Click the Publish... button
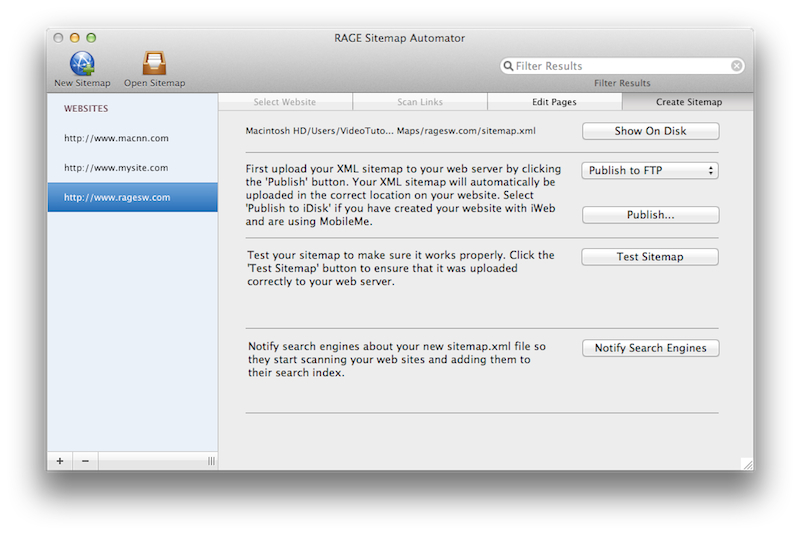 pos(651,215)
